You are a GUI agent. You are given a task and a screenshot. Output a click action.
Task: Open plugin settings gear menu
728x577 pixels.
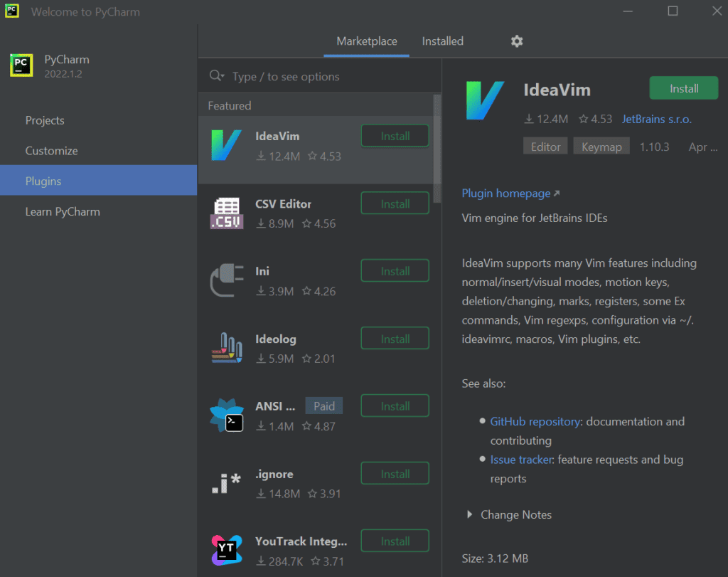517,41
